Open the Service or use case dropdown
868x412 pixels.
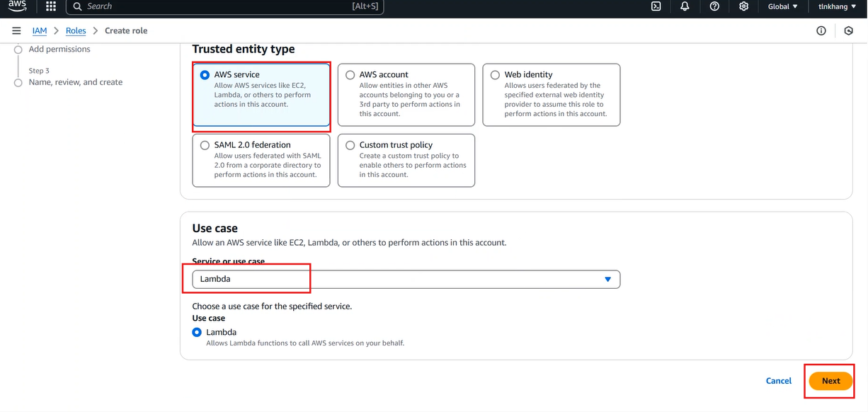click(406, 279)
